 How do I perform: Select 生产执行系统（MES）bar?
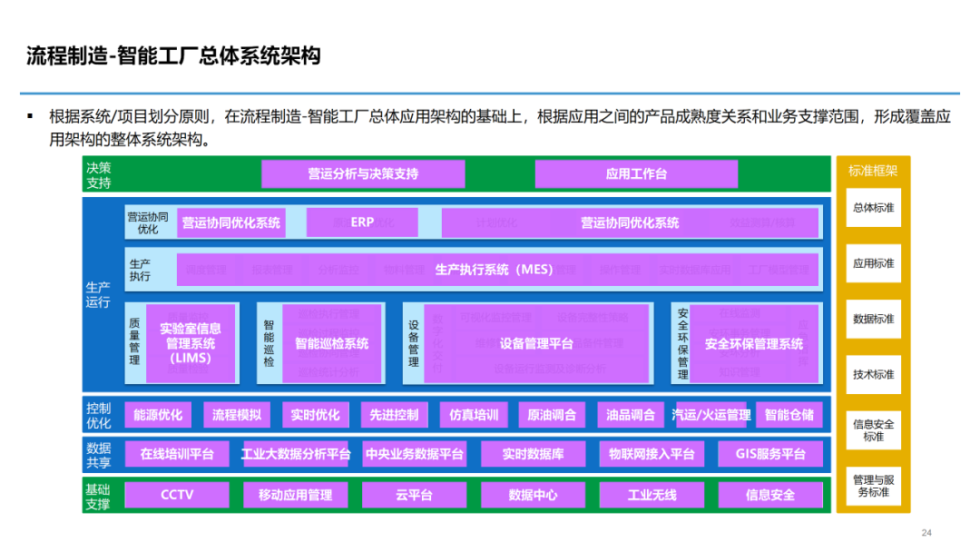point(497,270)
